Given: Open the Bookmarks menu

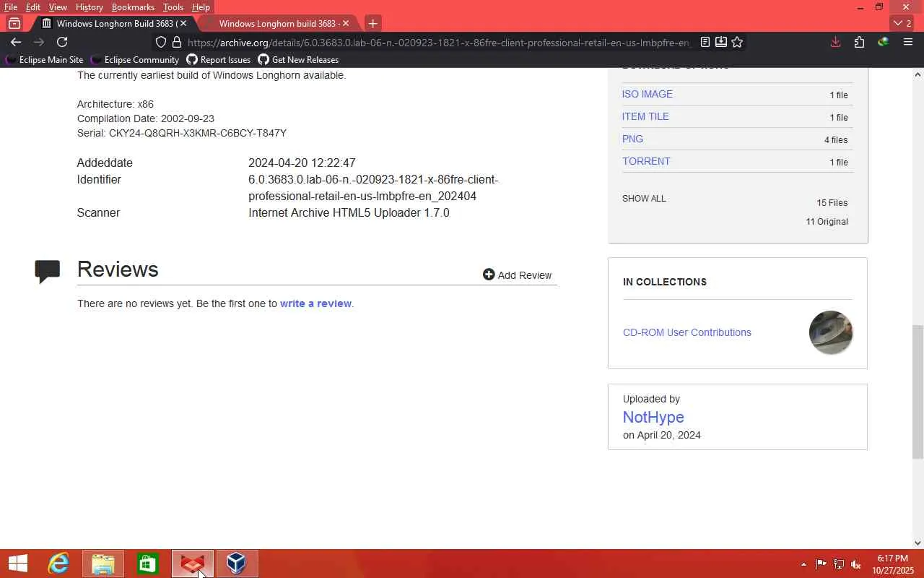Looking at the screenshot, I should pos(133,7).
